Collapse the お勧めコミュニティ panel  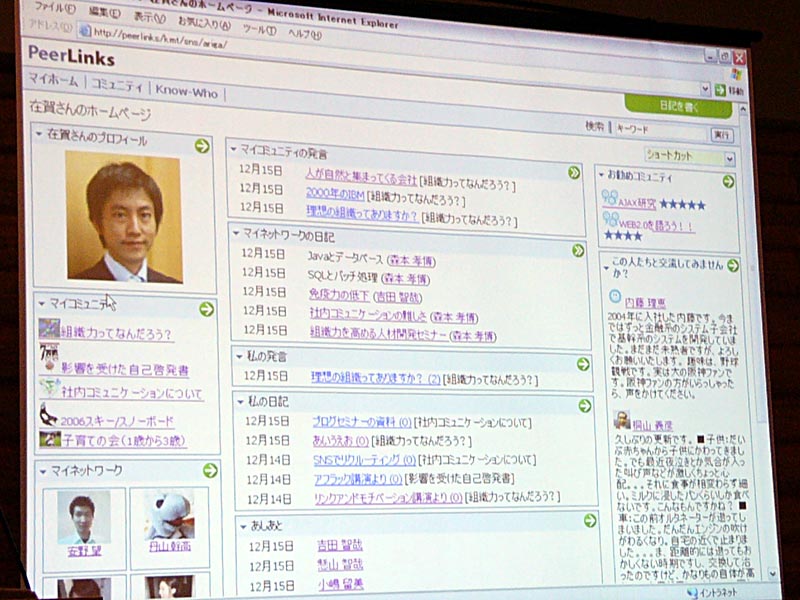pos(601,175)
